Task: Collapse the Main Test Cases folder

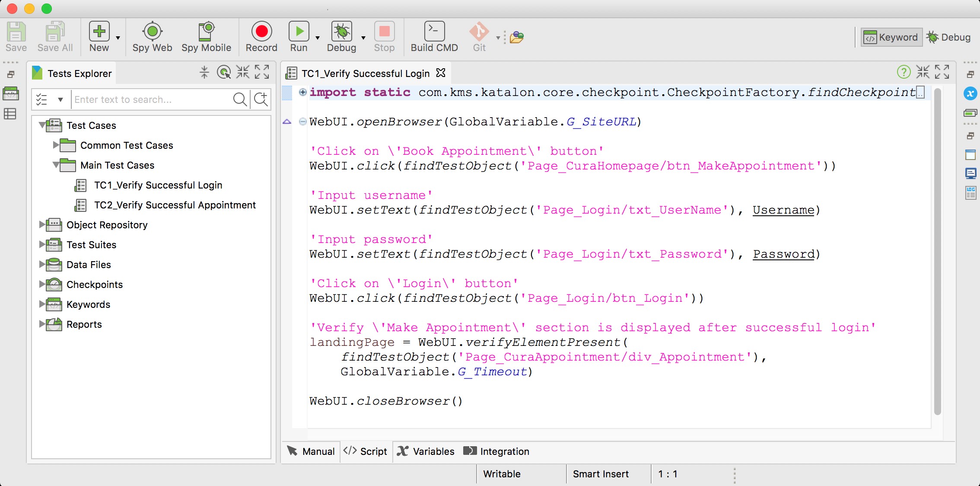Action: click(x=56, y=165)
